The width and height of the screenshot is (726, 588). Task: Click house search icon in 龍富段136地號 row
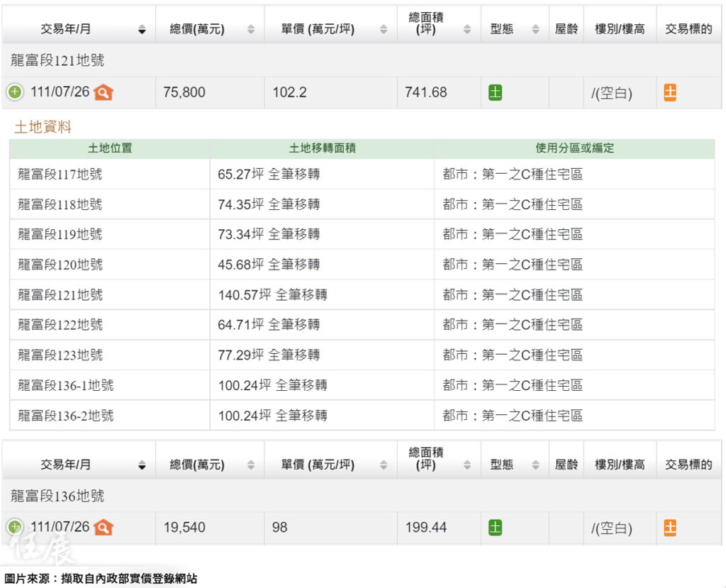104,527
